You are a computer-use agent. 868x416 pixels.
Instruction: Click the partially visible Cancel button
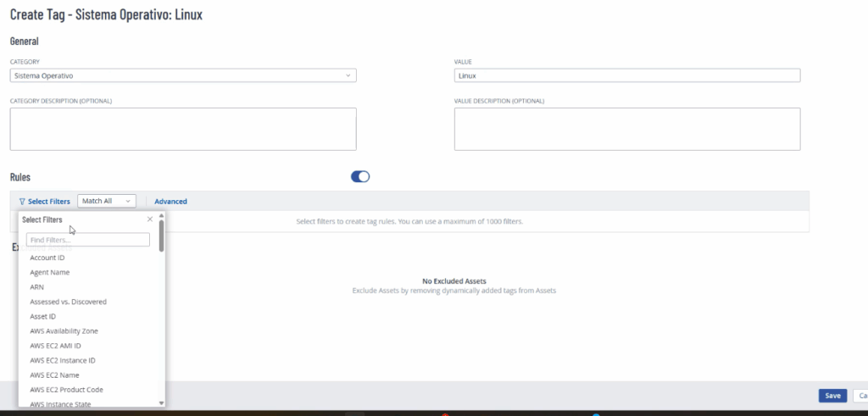coord(860,396)
